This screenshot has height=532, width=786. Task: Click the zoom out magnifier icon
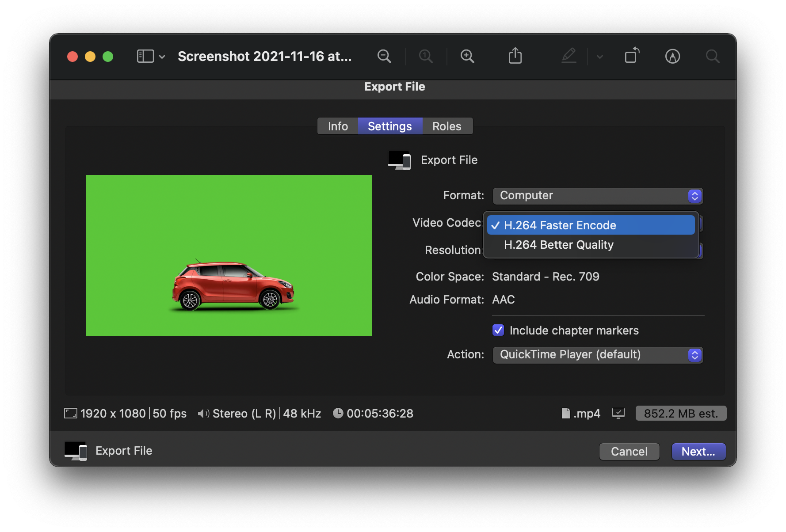click(384, 57)
